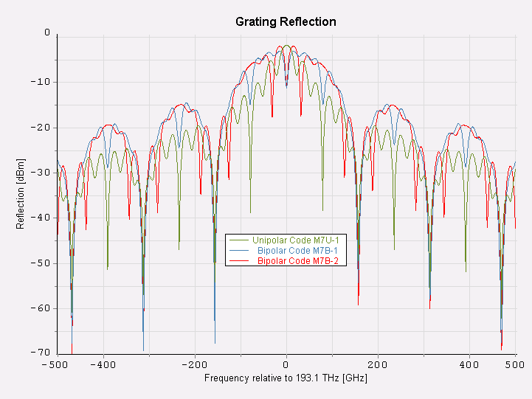The height and width of the screenshot is (399, 532).
Task: Click the 500 tick label on x-axis
Action: pos(514,364)
